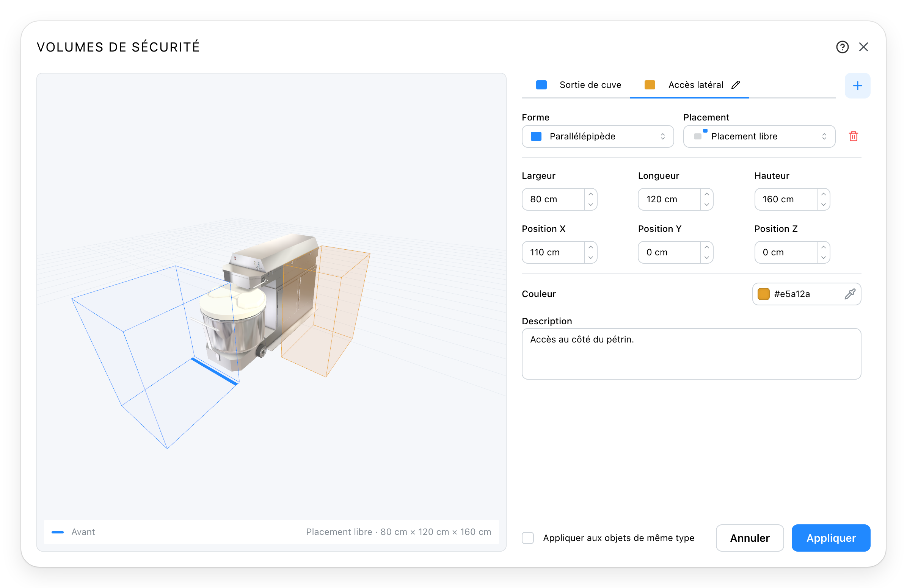Open the Forme Parallélépipède dropdown
Image resolution: width=907 pixels, height=588 pixels.
(598, 136)
